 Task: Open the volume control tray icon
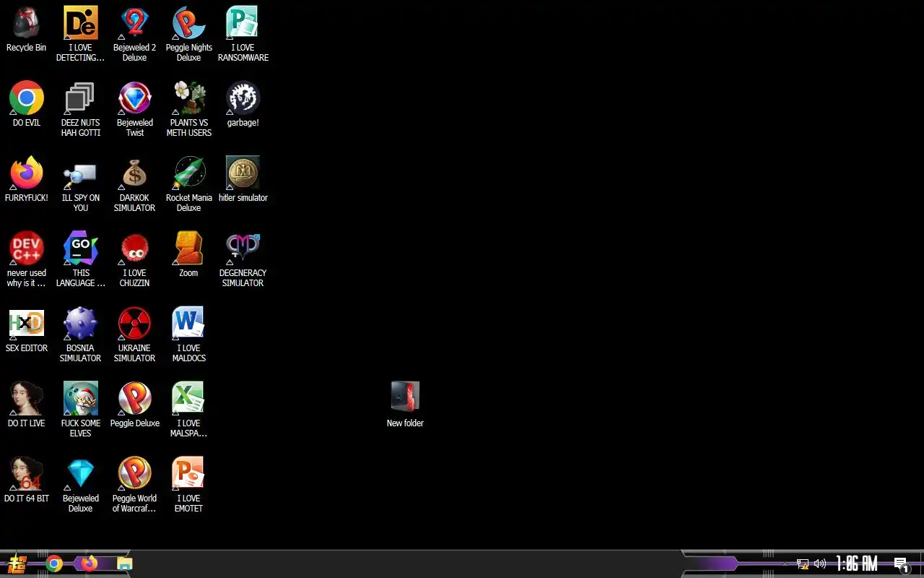[x=820, y=564]
